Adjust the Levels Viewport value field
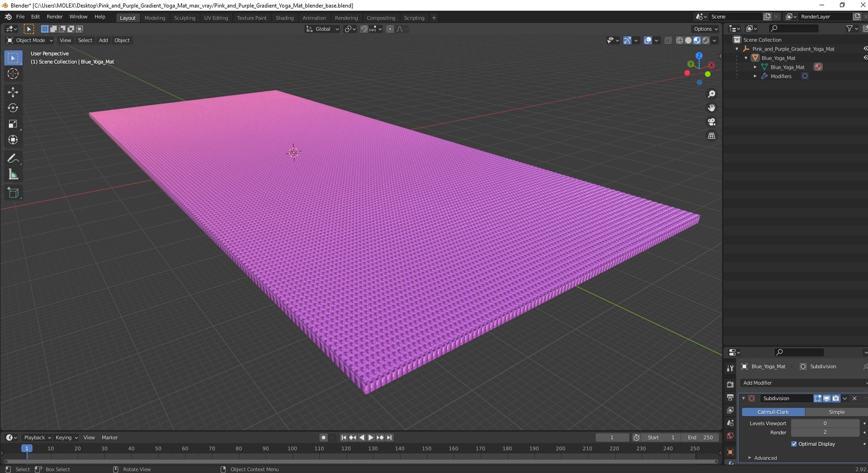The image size is (868, 473). coord(825,424)
